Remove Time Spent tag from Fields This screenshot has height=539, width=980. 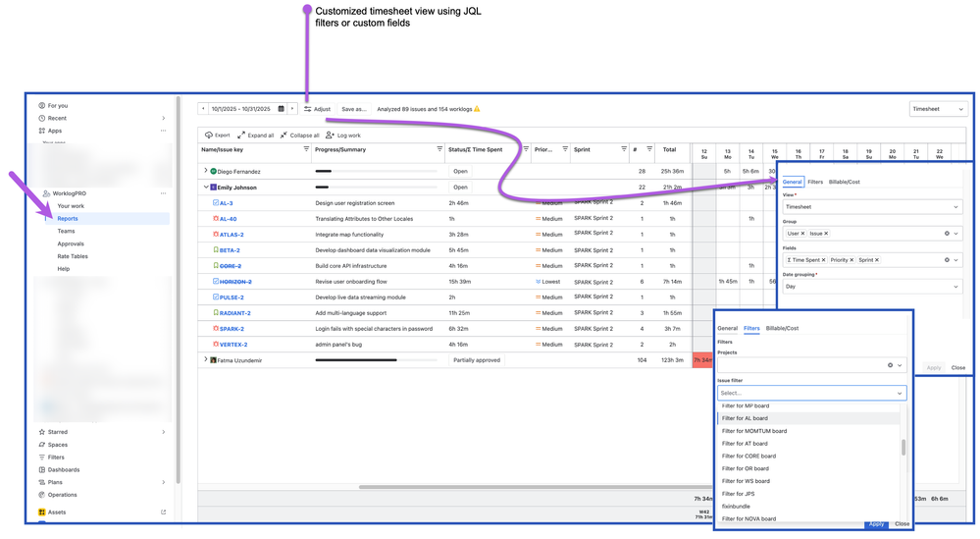coord(823,260)
